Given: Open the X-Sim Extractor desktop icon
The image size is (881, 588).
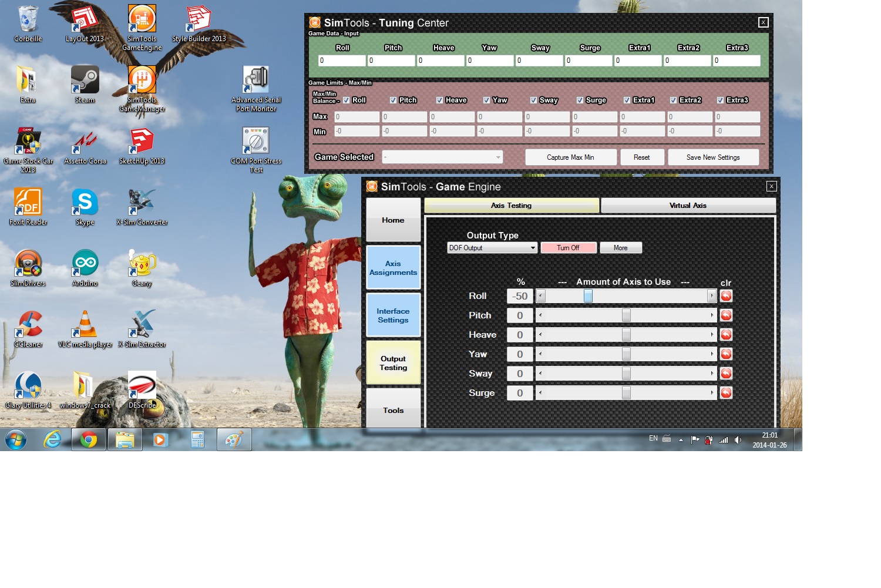Looking at the screenshot, I should click(142, 330).
